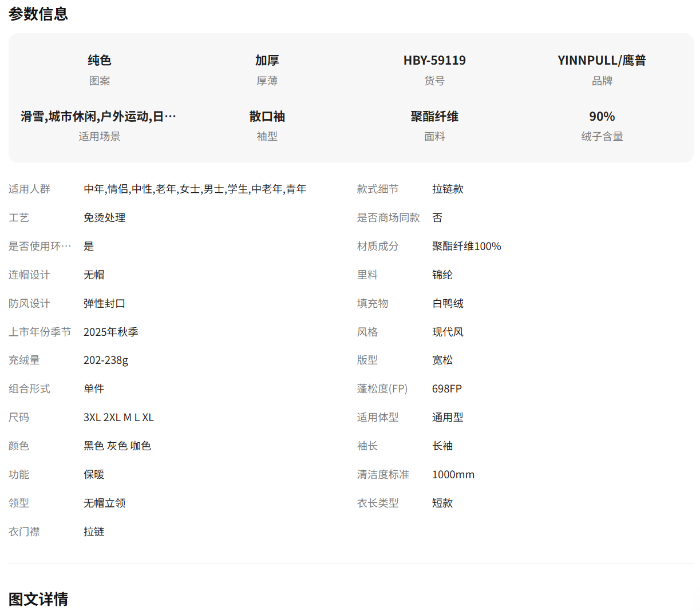Click the 698FP fill power value

click(x=446, y=389)
